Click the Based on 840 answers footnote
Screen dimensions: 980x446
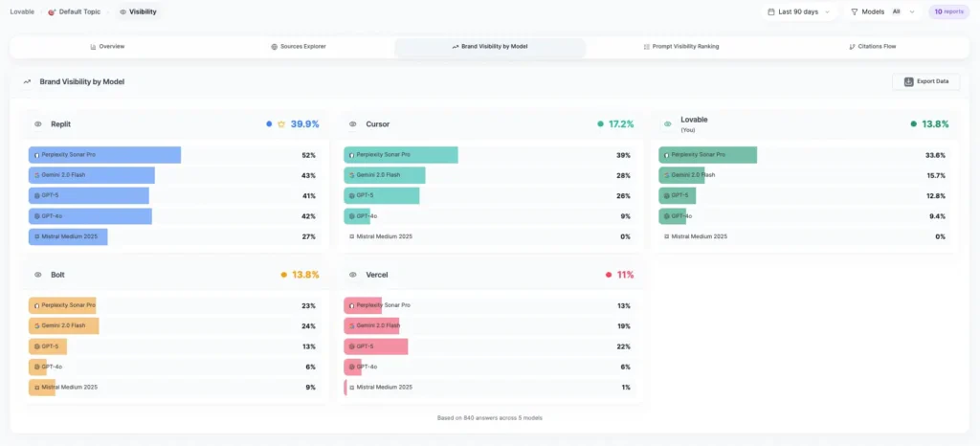[489, 418]
